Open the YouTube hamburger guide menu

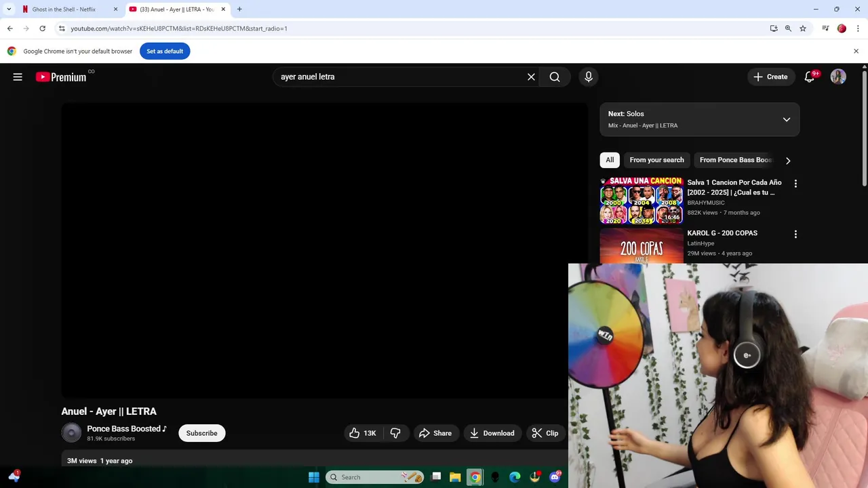(x=18, y=77)
